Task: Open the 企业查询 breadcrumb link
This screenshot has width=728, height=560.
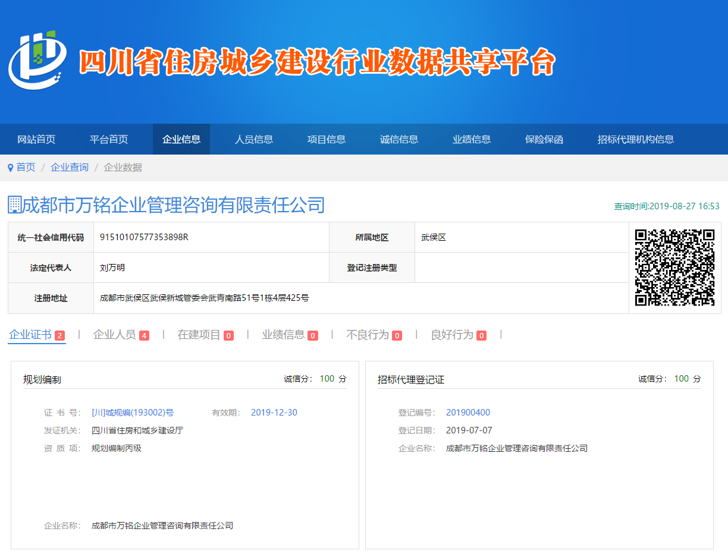Action: coord(68,167)
